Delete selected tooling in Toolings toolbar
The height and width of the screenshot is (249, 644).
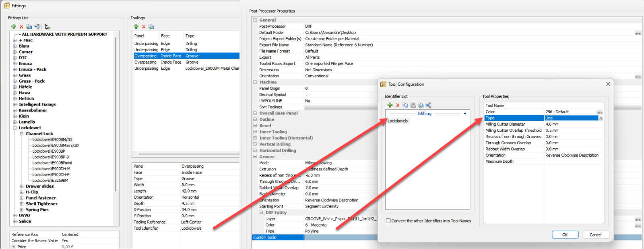coord(144,27)
